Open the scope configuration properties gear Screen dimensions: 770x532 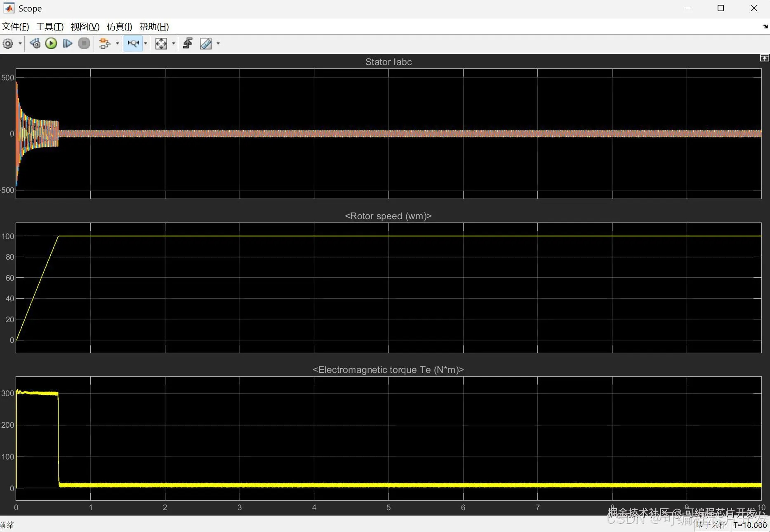tap(8, 43)
